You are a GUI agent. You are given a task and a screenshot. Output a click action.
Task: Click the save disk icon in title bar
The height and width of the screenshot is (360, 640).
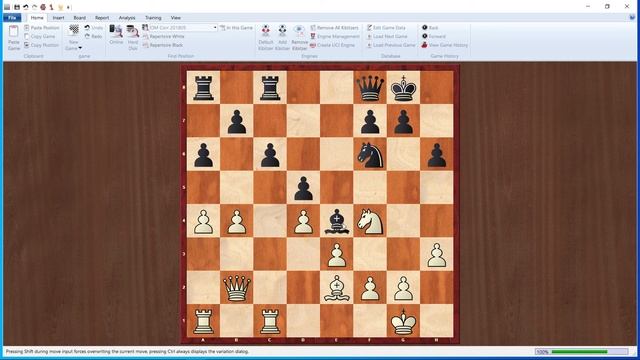17,7
